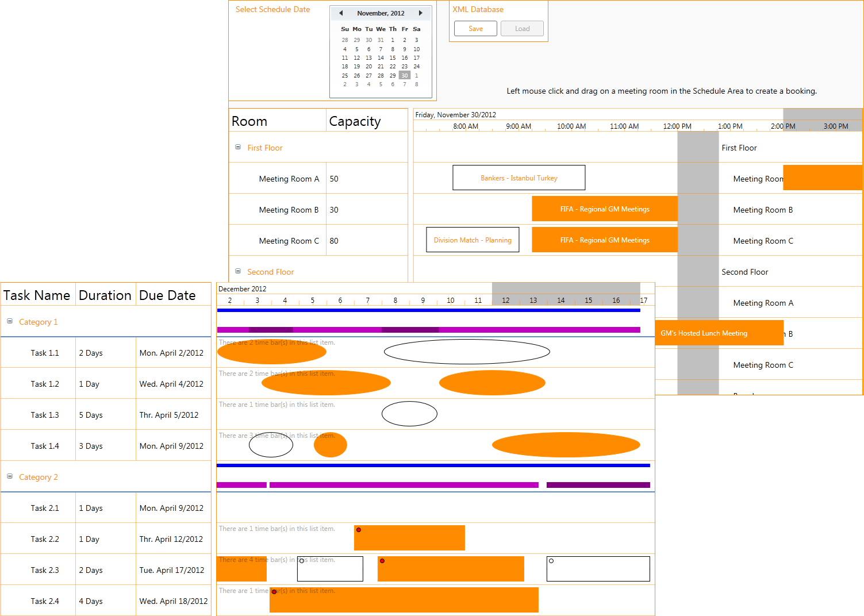Collapse the Category 1 task group
Image resolution: width=864 pixels, height=616 pixels.
[9, 321]
